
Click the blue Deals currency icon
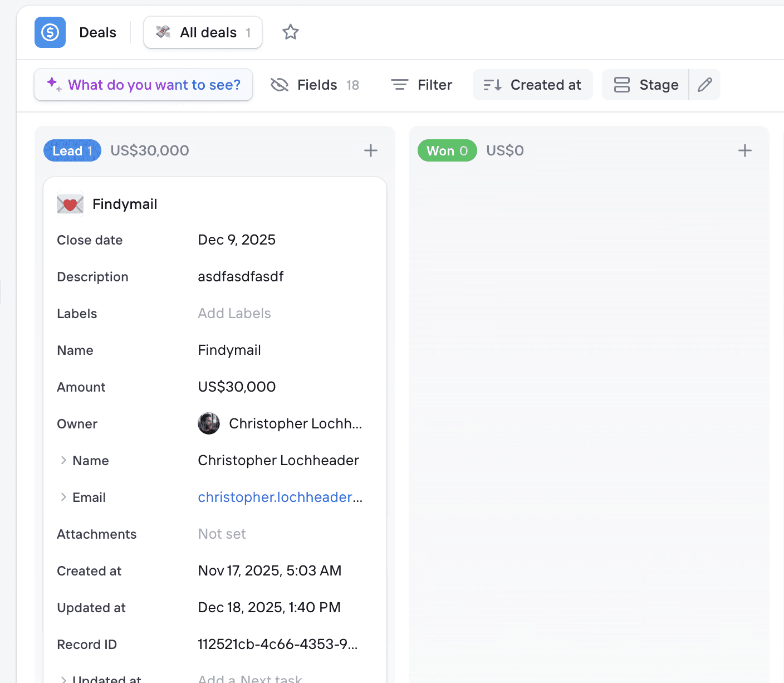pos(50,32)
